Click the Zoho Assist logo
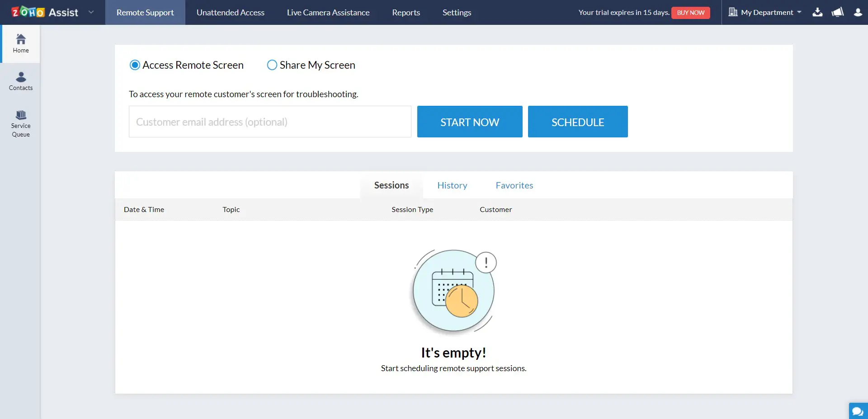Image resolution: width=868 pixels, height=419 pixels. 45,12
